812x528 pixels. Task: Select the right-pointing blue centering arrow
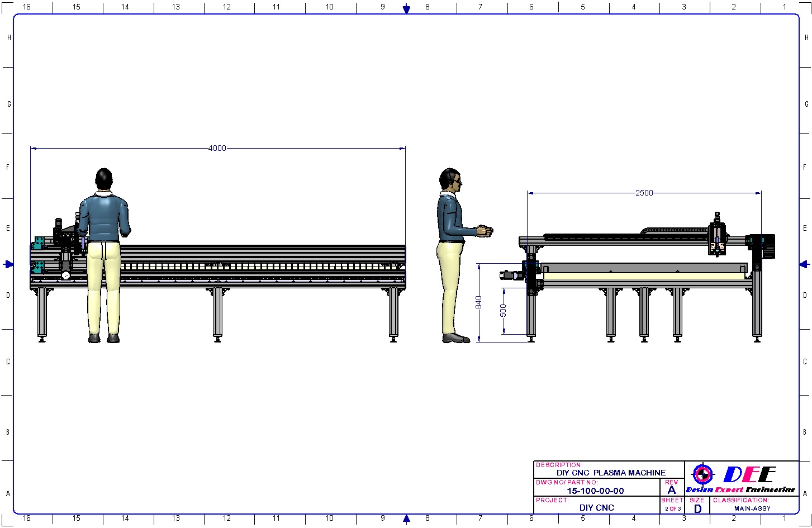(x=9, y=264)
